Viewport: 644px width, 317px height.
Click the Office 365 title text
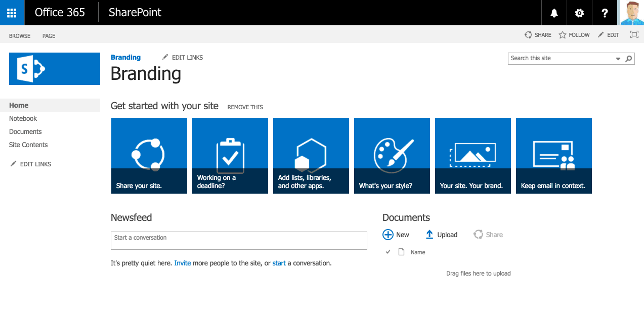[x=60, y=13]
